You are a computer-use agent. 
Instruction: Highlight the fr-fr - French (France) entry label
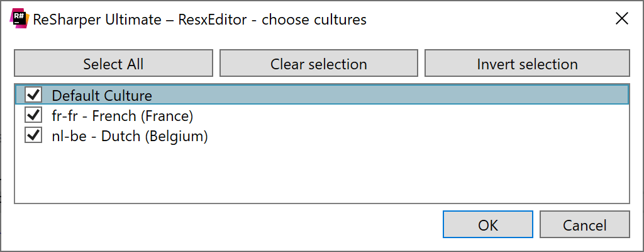pos(123,116)
